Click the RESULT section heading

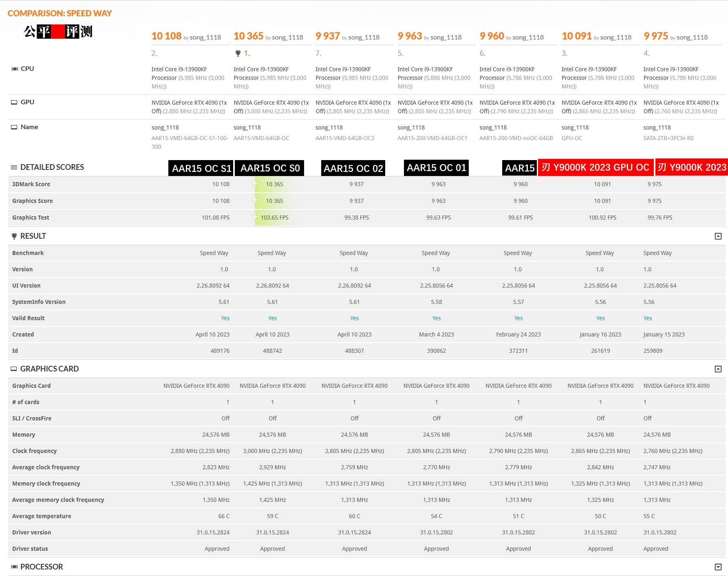(x=33, y=236)
